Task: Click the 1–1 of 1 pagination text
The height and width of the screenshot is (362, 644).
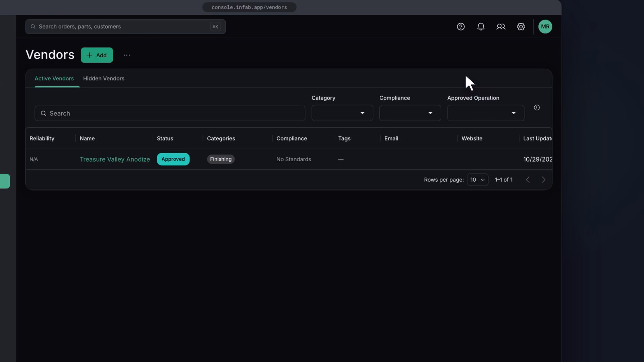Action: [x=504, y=180]
